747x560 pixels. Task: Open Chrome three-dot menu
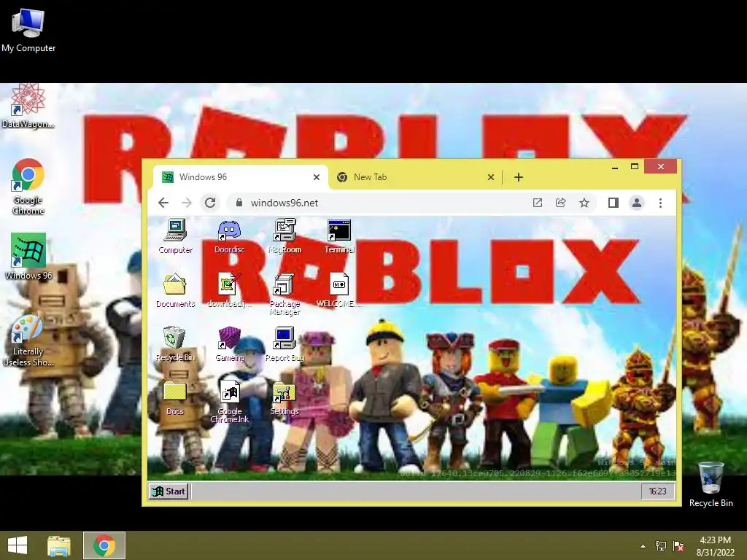click(660, 203)
